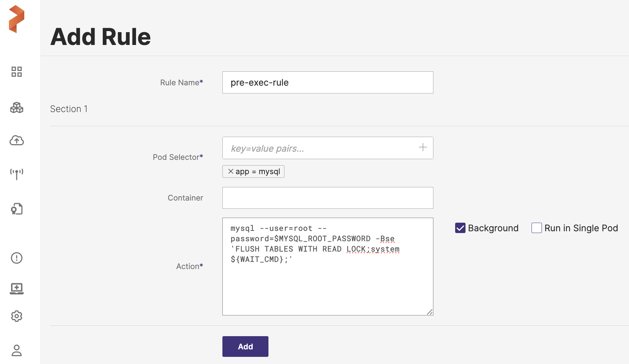Open the settings gear icon
This screenshot has height=364, width=629.
16,316
